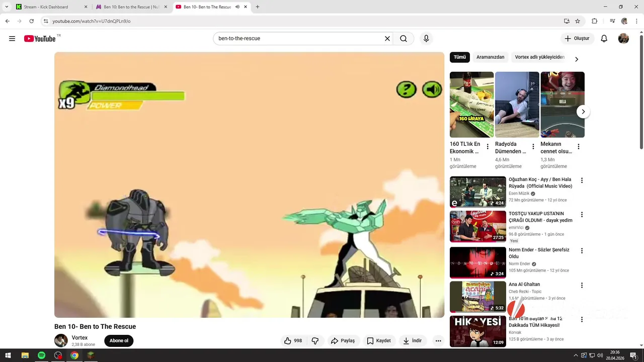Click the İndir download button
The width and height of the screenshot is (644, 362).
click(412, 341)
